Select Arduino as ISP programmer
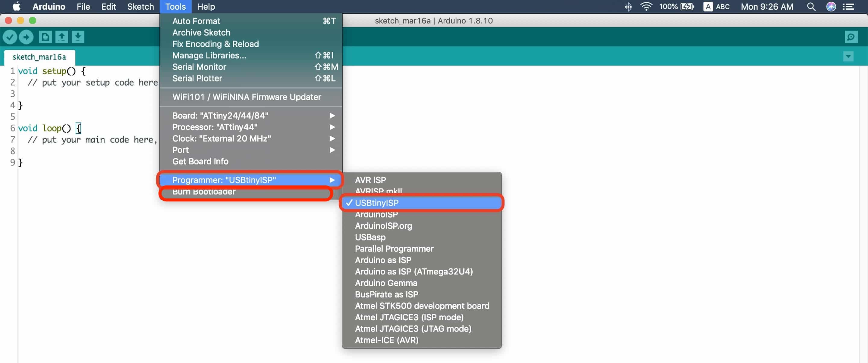 pyautogui.click(x=422, y=260)
